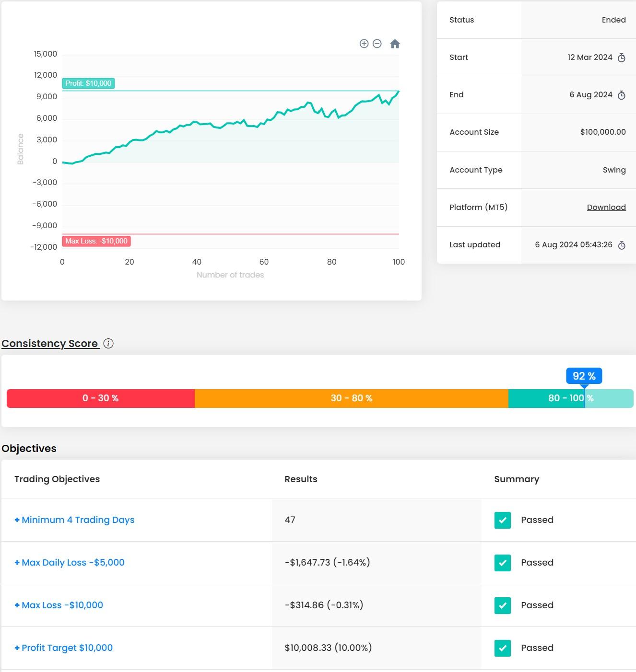
Task: Select the Objectives section heading
Action: 29,448
